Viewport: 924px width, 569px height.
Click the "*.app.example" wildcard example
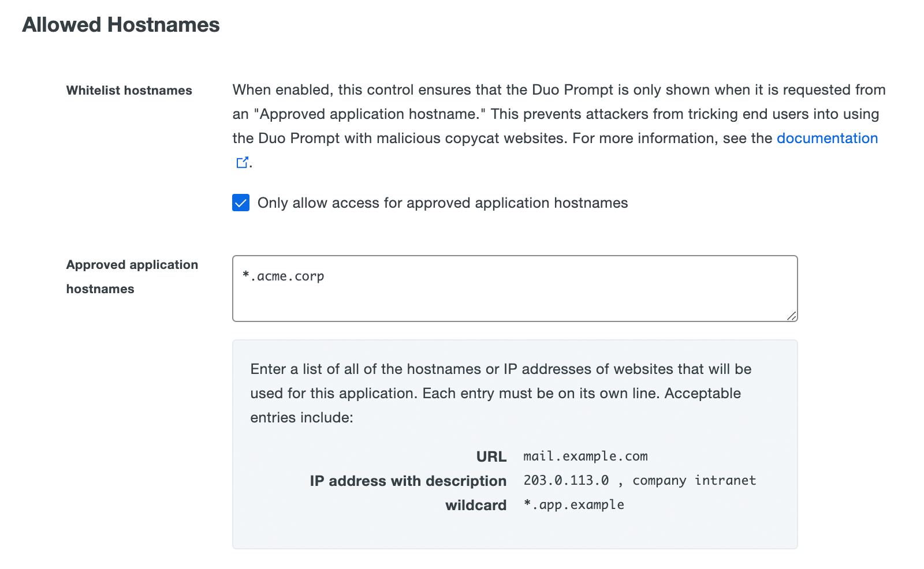coord(573,504)
